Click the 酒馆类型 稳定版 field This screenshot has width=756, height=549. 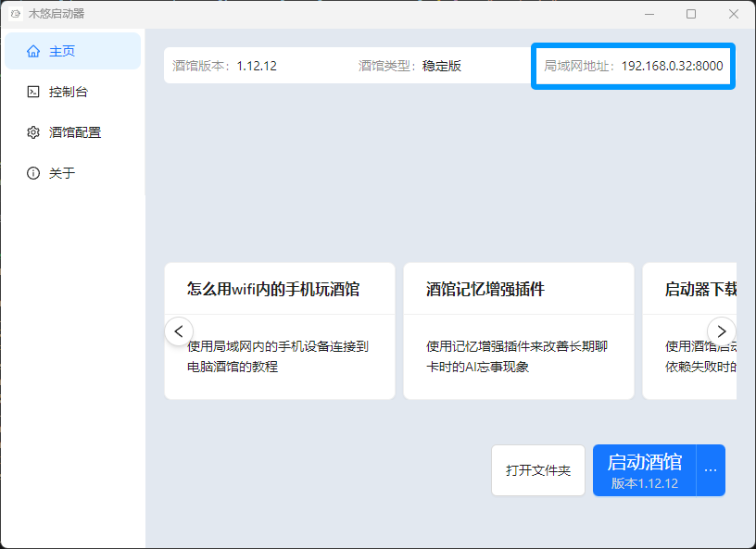point(409,66)
